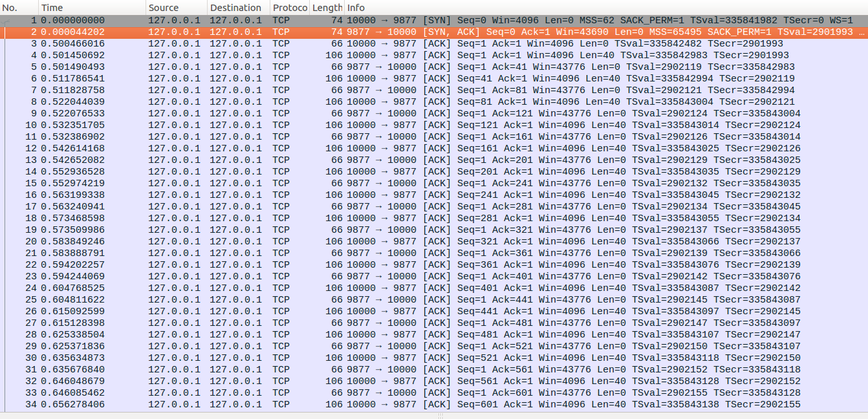
Task: Click the Destination column header
Action: click(239, 8)
